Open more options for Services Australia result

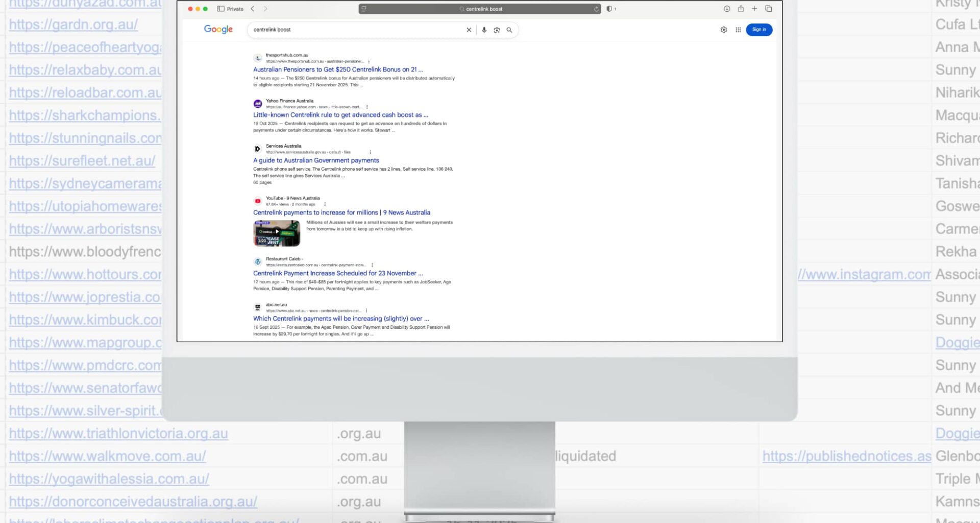[370, 152]
